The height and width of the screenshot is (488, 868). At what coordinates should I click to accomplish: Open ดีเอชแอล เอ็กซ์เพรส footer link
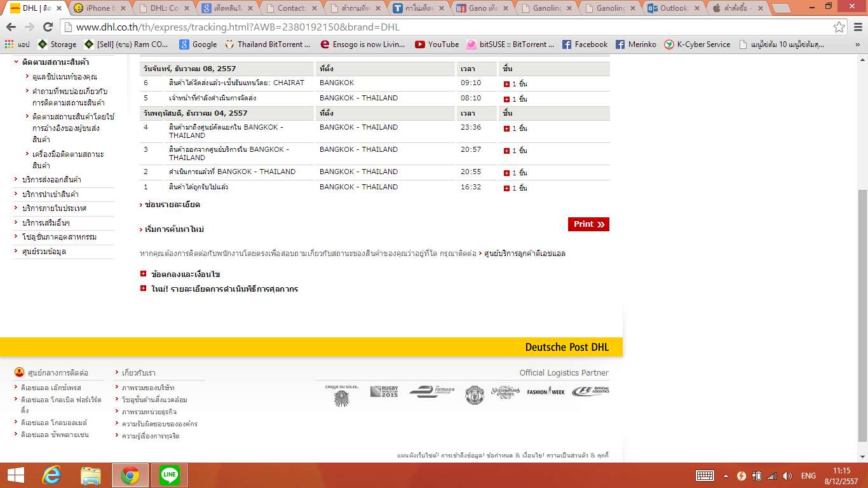[51, 388]
